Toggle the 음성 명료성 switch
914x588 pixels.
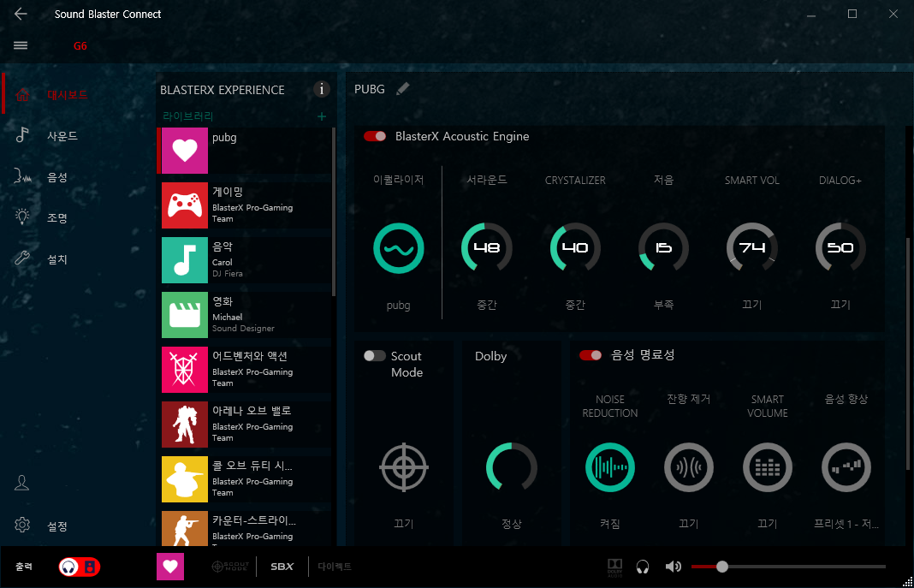(591, 355)
